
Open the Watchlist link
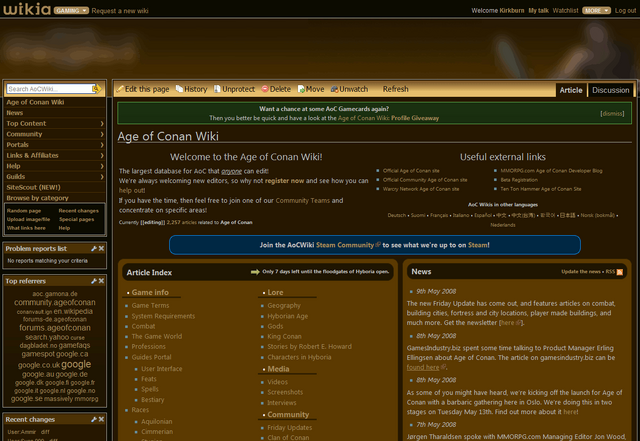pos(565,11)
